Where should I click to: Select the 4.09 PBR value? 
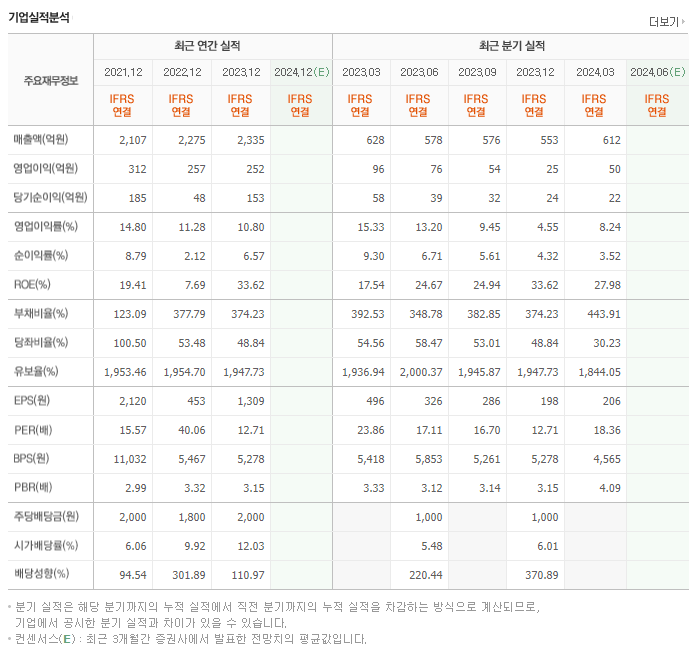tap(610, 488)
